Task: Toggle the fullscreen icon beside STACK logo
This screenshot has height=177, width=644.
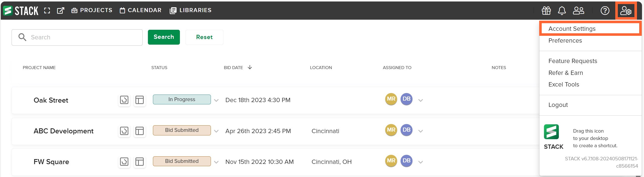Action: (x=47, y=11)
